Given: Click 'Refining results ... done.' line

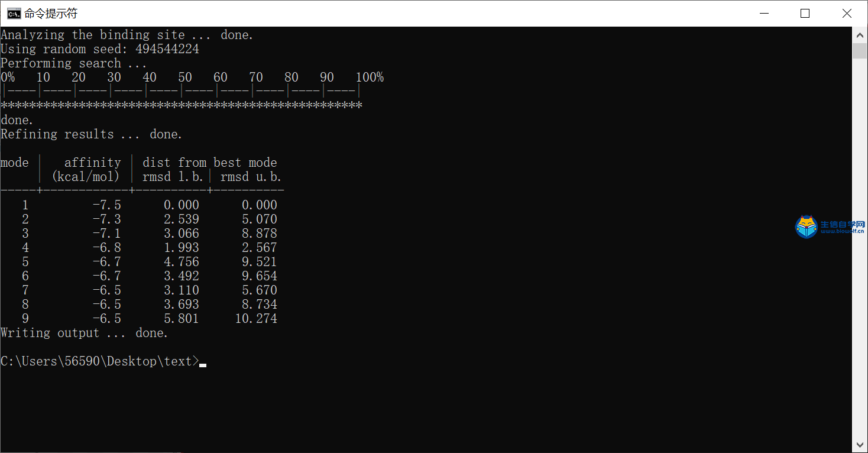Looking at the screenshot, I should 91,134.
